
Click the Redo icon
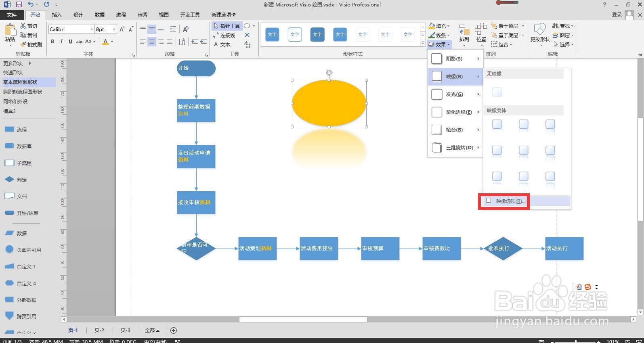(x=46, y=4)
